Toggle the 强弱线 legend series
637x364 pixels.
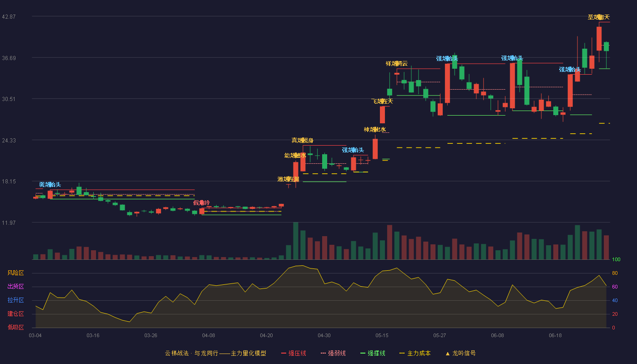point(333,353)
